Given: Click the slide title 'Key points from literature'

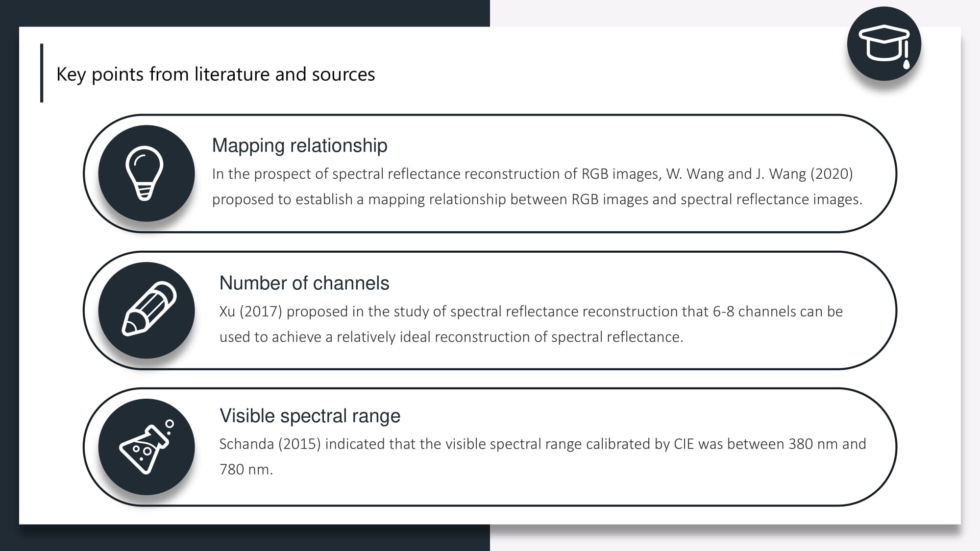Looking at the screenshot, I should [x=216, y=74].
